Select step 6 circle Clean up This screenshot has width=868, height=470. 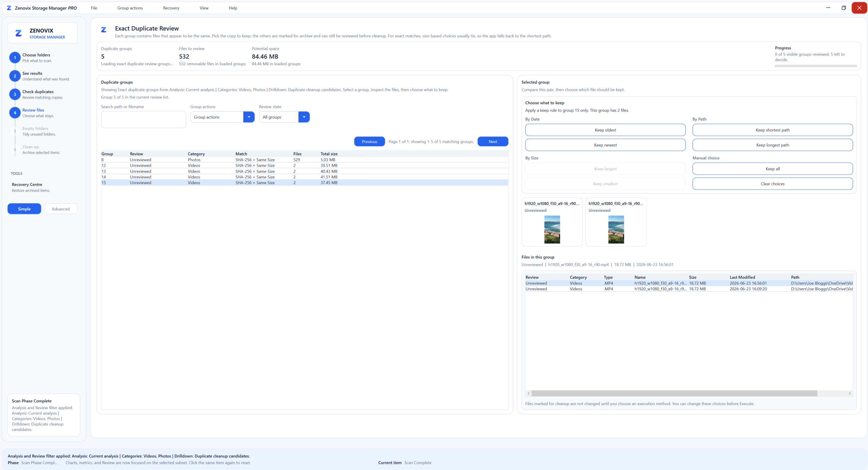[x=15, y=149]
